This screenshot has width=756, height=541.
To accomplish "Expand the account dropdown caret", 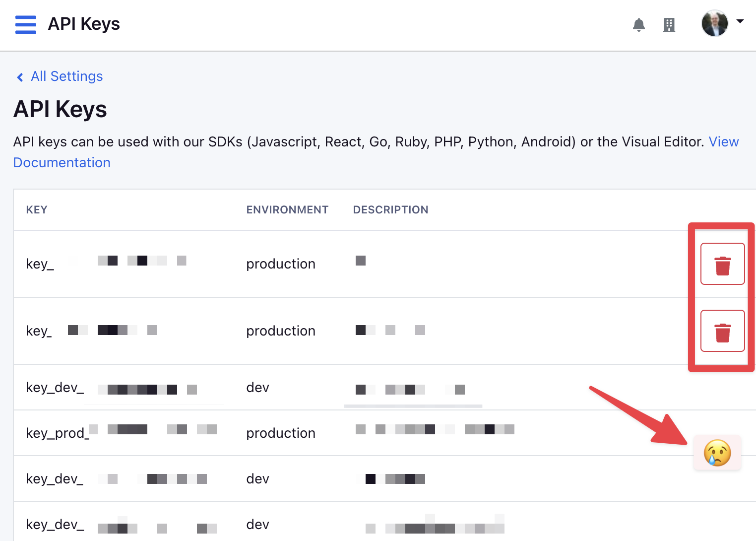I will 740,21.
